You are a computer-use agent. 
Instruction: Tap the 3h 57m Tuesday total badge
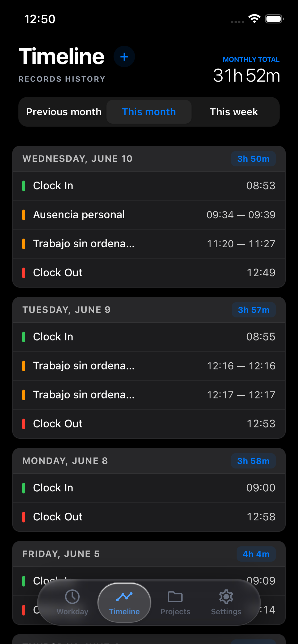[253, 310]
